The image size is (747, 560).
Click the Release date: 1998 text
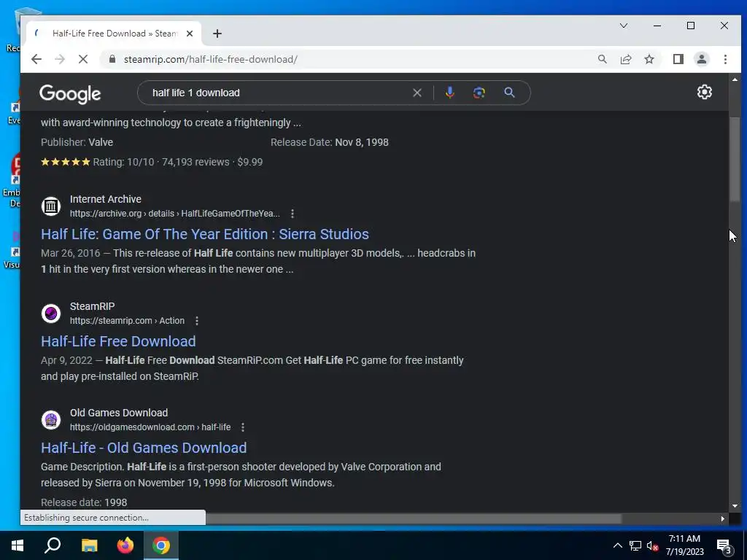point(84,502)
